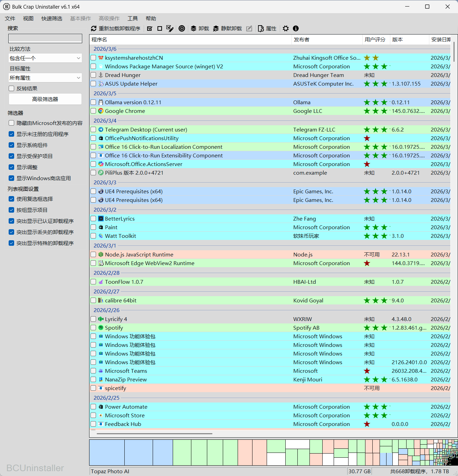The width and height of the screenshot is (458, 476).
Task: Click the advanced filter (高级筛选器) button
Action: (x=45, y=99)
